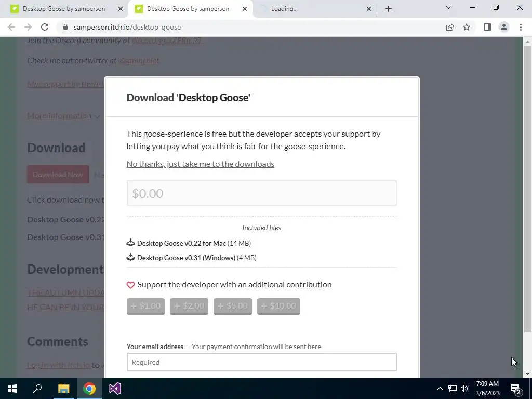Click the scrollbar down arrow

[x=527, y=374]
